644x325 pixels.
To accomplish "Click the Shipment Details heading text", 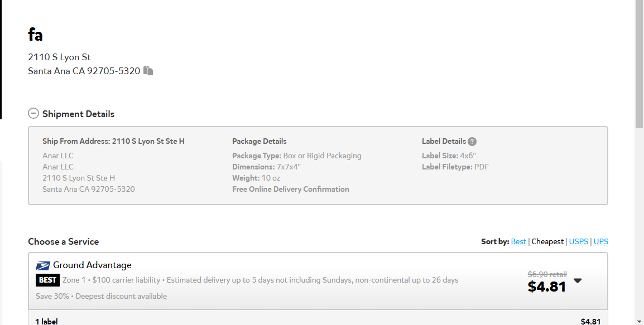I will click(78, 114).
